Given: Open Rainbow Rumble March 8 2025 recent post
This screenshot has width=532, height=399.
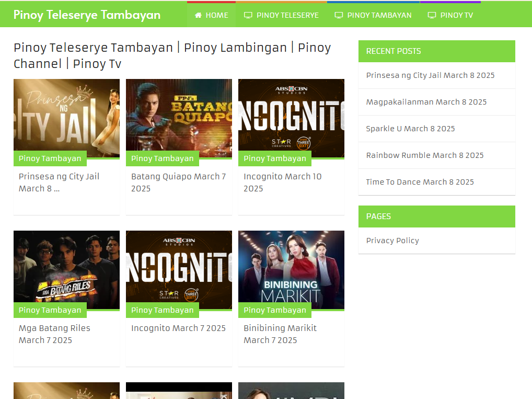Looking at the screenshot, I should 425,155.
